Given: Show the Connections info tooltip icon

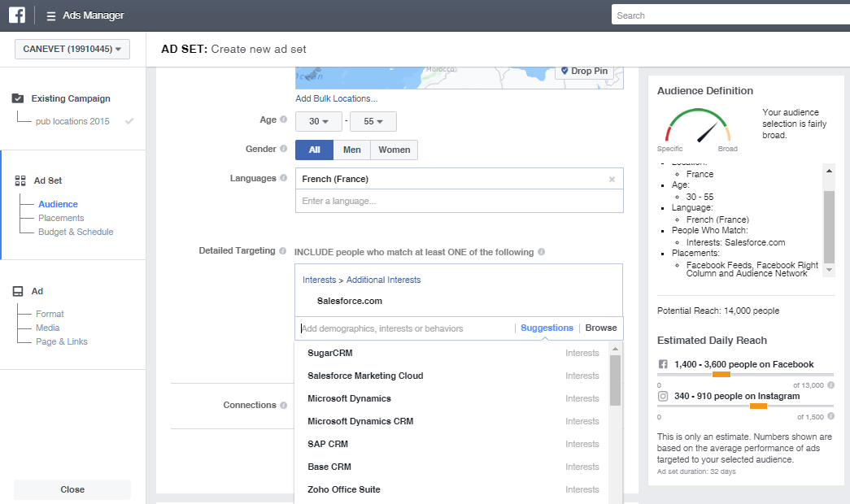Looking at the screenshot, I should (x=284, y=405).
